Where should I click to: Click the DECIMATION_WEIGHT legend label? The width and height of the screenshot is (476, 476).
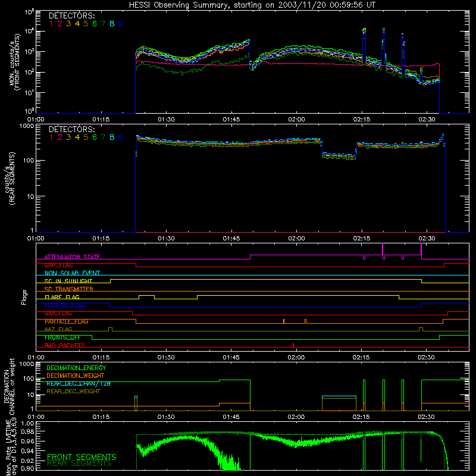pyautogui.click(x=76, y=376)
